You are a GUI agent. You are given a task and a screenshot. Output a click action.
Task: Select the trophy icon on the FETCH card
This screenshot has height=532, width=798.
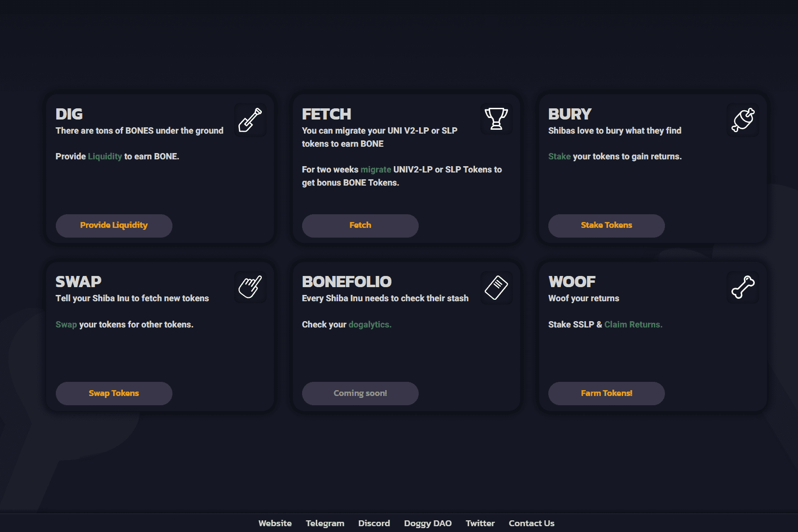(x=496, y=119)
